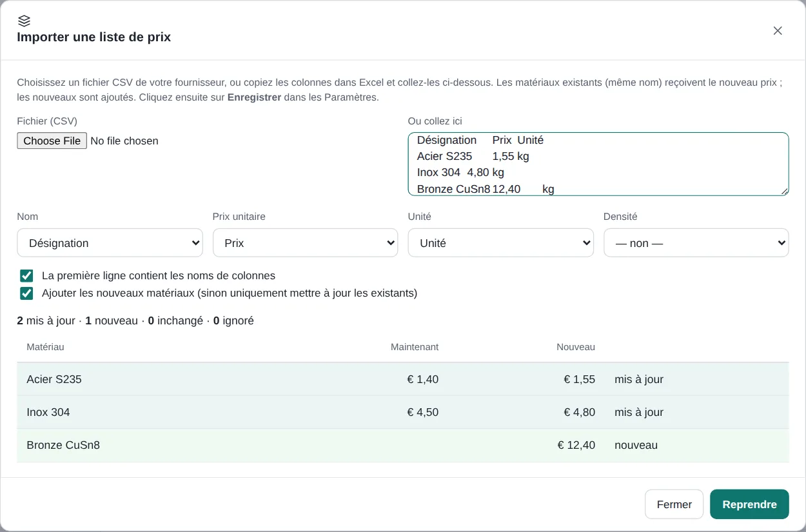Click the No file chosen label
806x532 pixels.
pyautogui.click(x=124, y=141)
